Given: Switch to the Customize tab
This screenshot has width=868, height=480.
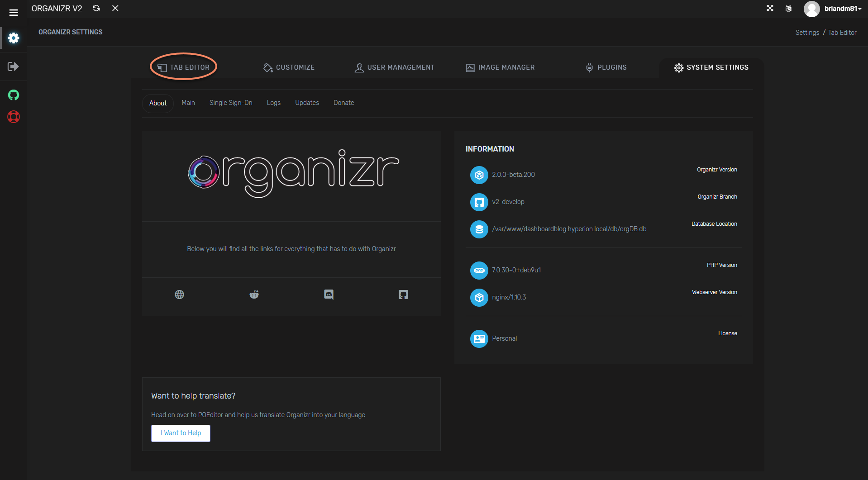Looking at the screenshot, I should click(289, 67).
